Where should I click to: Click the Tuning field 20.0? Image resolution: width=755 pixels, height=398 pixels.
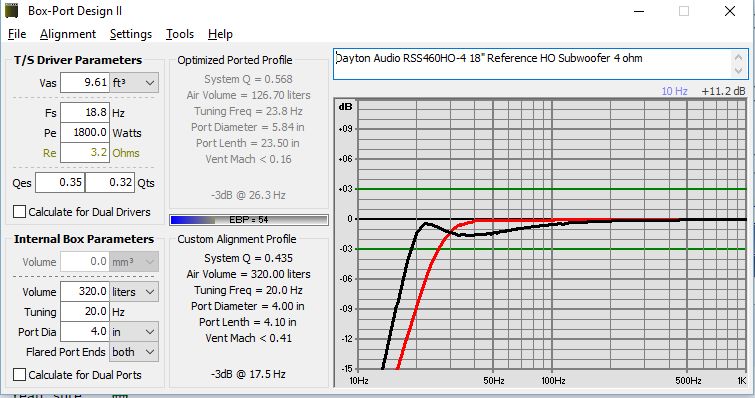[85, 311]
